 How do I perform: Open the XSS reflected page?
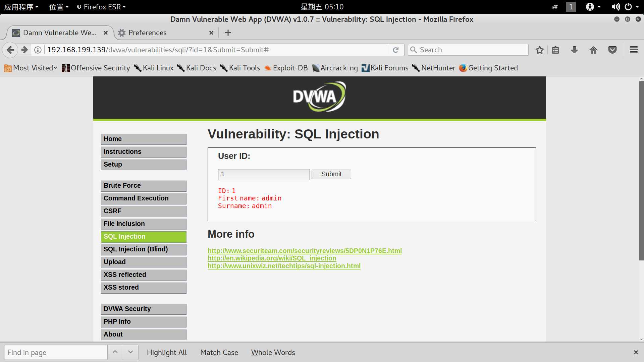144,275
